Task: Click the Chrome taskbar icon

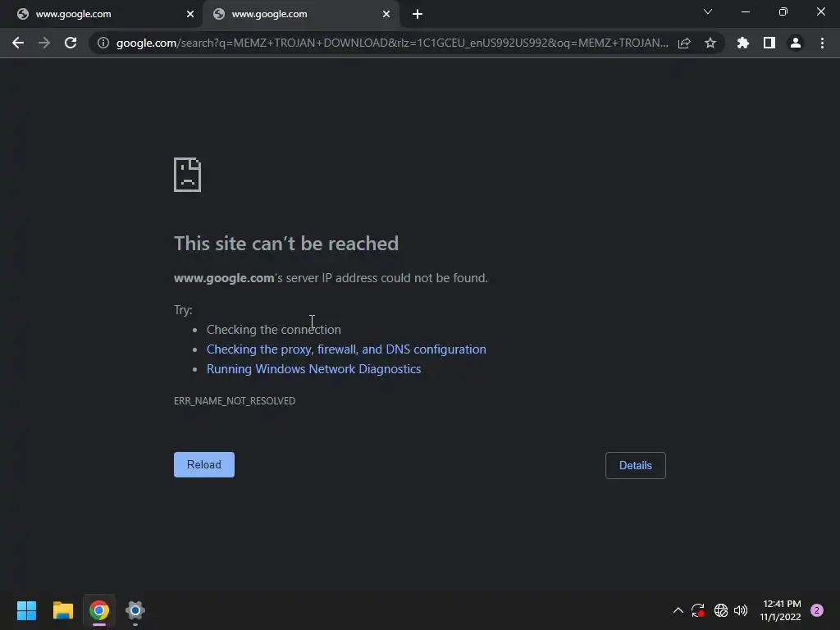Action: click(99, 610)
